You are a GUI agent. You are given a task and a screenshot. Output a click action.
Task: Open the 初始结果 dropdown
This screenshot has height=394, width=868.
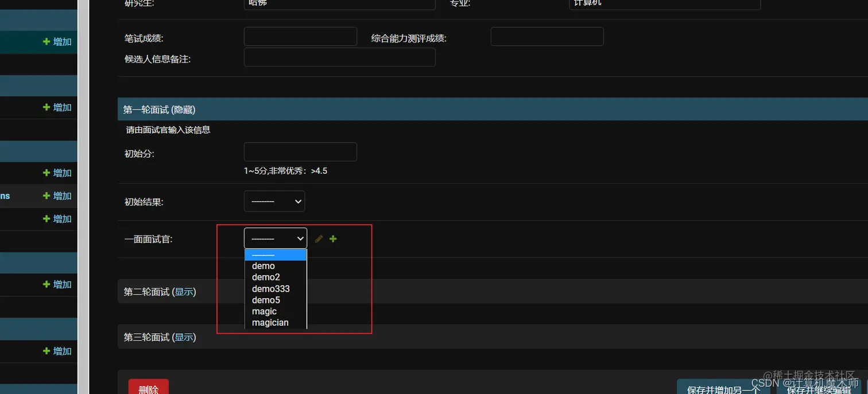274,201
